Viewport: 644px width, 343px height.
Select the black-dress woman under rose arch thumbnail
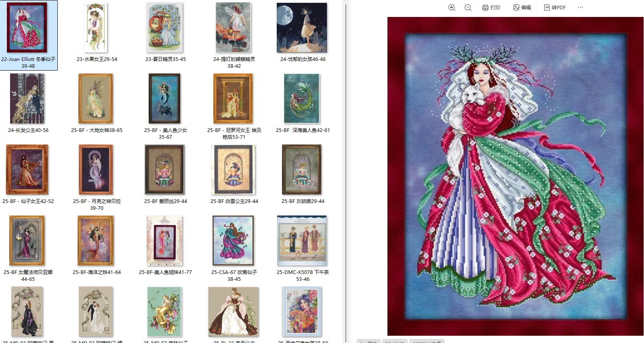pyautogui.click(x=27, y=312)
